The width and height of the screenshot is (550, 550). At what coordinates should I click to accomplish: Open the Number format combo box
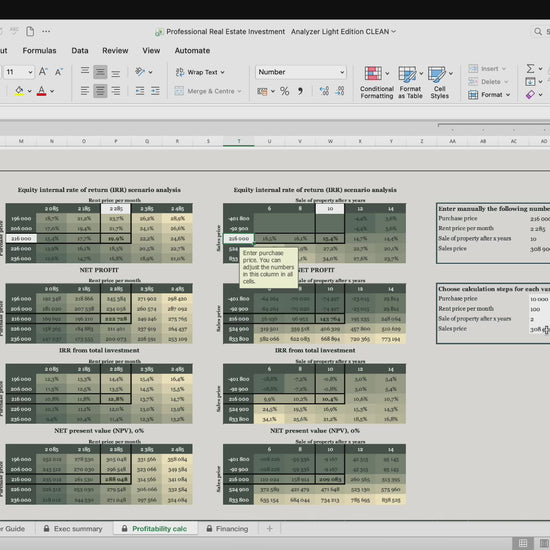tap(301, 72)
